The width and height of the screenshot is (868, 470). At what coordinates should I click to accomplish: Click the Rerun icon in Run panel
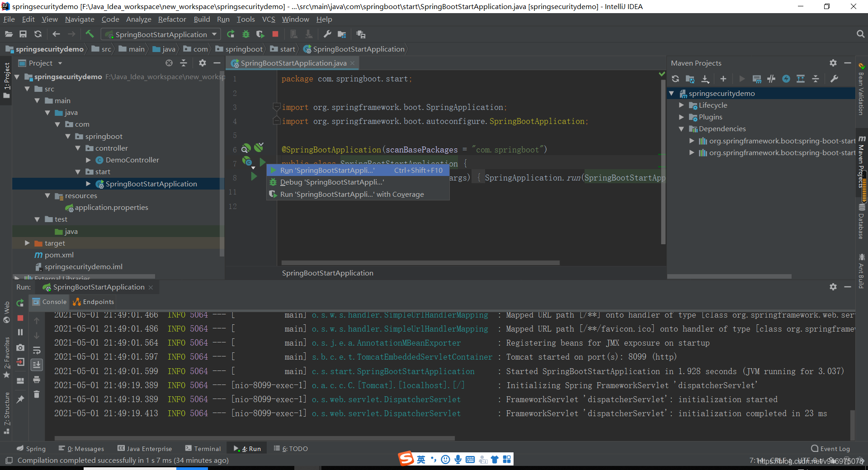[20, 303]
